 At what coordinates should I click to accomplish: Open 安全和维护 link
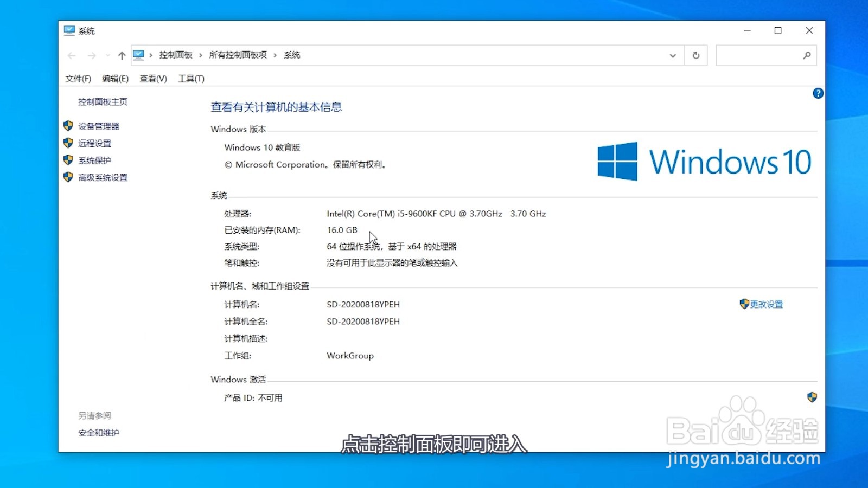coord(99,433)
